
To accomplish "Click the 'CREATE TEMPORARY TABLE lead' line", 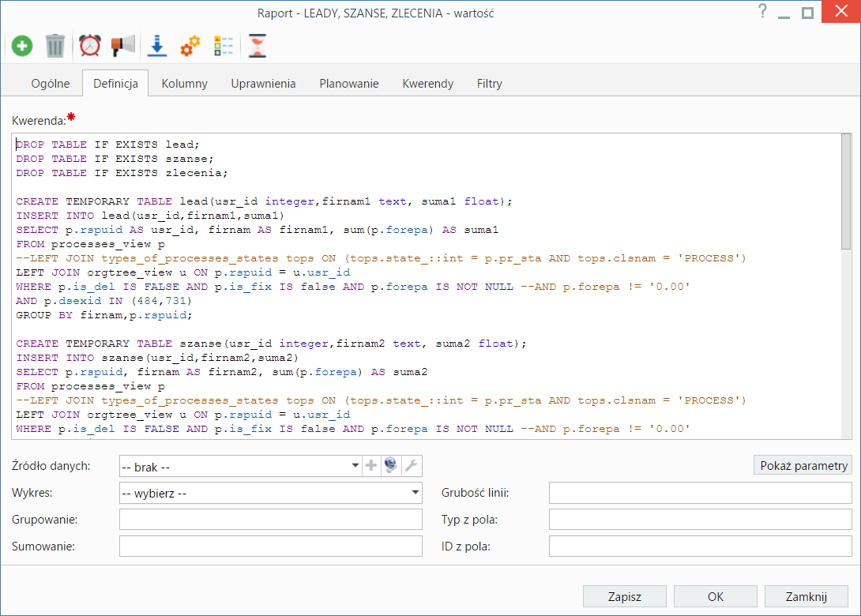I will (x=264, y=201).
